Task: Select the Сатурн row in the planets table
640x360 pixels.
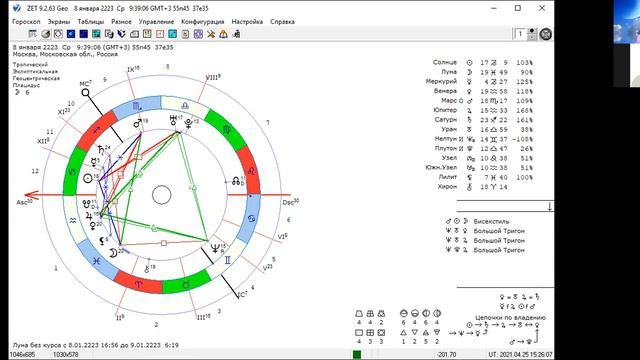Action: 484,120
